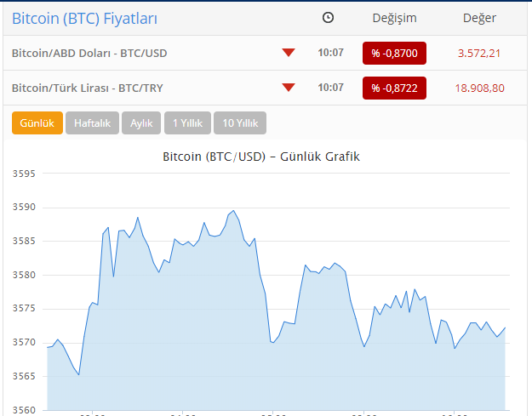Click the Değer column header
The height and width of the screenshot is (416, 532).
pyautogui.click(x=479, y=18)
